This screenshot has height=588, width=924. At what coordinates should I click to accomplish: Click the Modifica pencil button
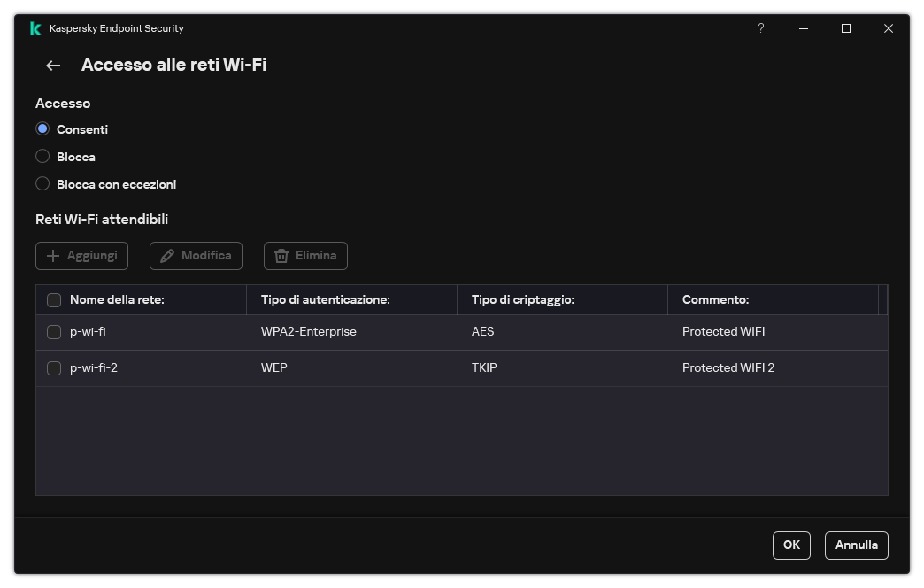pos(196,256)
